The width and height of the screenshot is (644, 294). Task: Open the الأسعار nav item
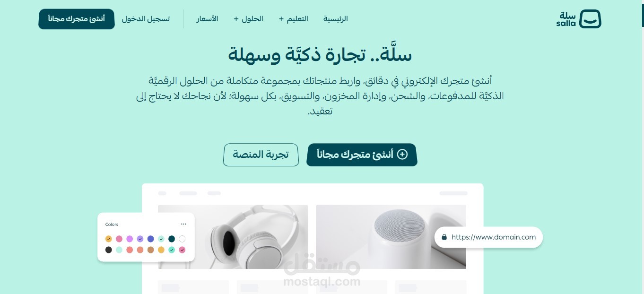pyautogui.click(x=207, y=19)
